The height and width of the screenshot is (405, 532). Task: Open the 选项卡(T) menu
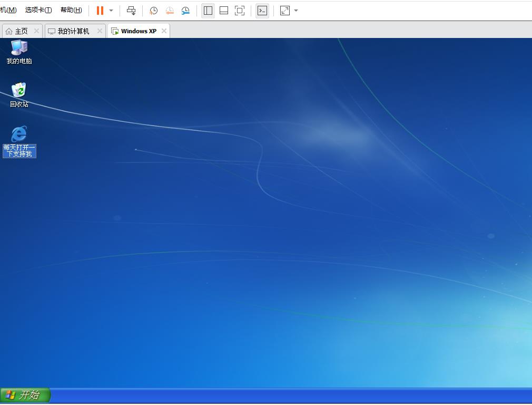[38, 10]
